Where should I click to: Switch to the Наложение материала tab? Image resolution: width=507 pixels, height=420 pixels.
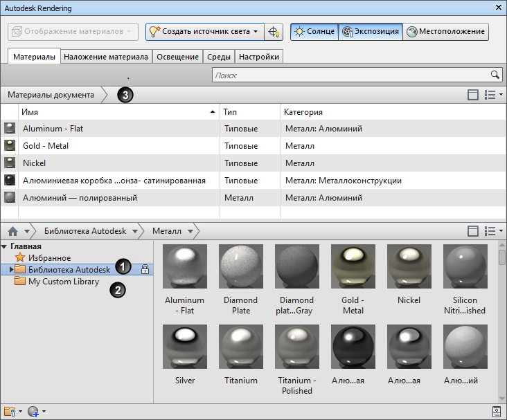tap(106, 57)
